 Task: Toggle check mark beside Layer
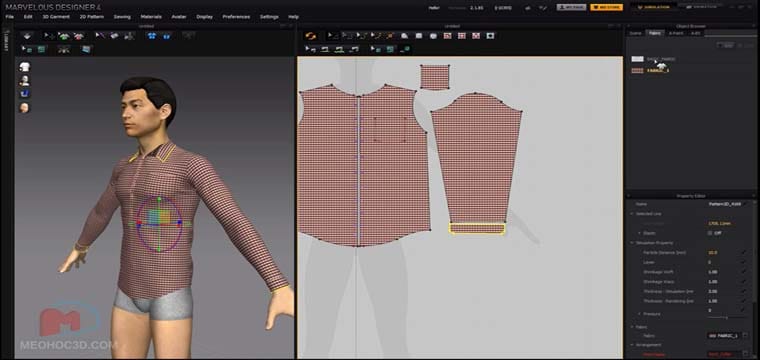(744, 262)
